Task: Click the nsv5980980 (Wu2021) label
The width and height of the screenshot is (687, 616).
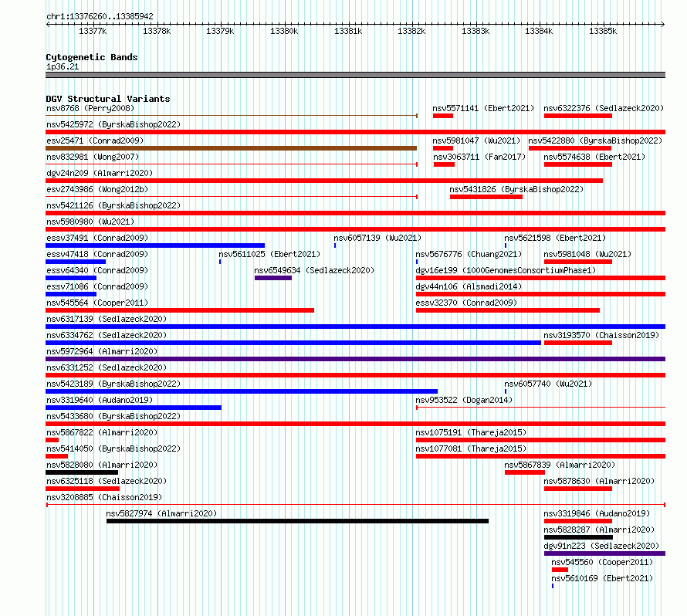Action: click(x=90, y=222)
